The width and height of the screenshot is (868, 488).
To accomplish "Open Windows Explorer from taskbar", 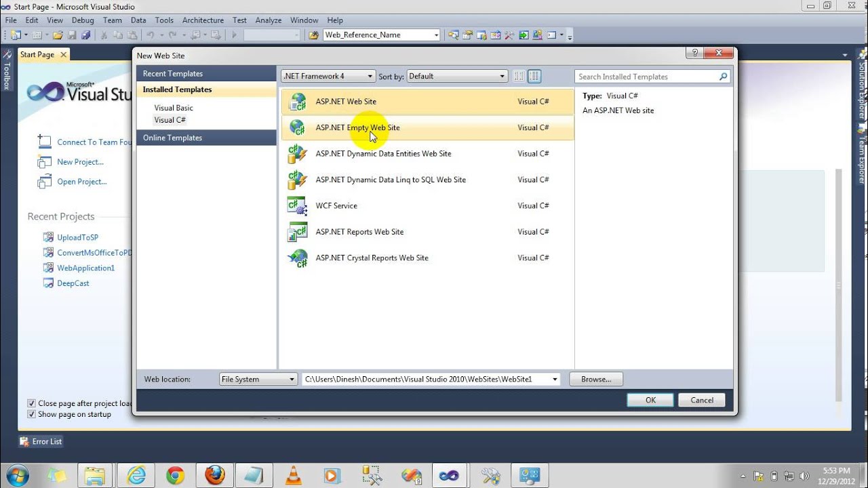I will (96, 476).
